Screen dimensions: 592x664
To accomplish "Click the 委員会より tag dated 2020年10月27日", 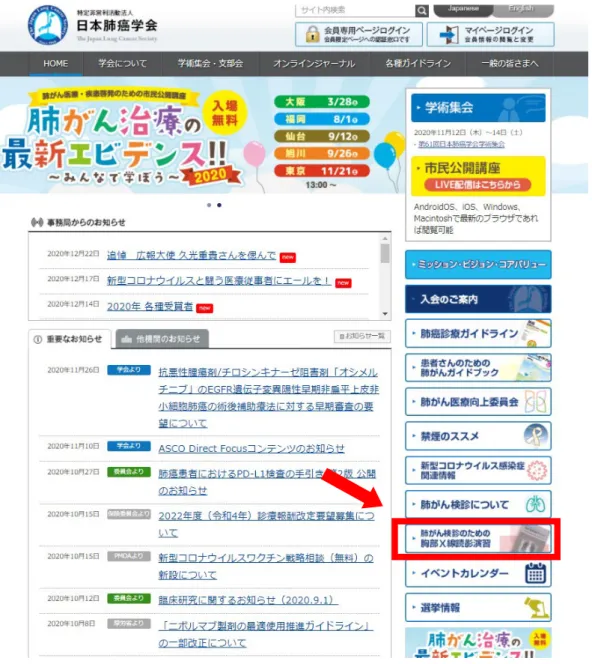I will pyautogui.click(x=129, y=472).
